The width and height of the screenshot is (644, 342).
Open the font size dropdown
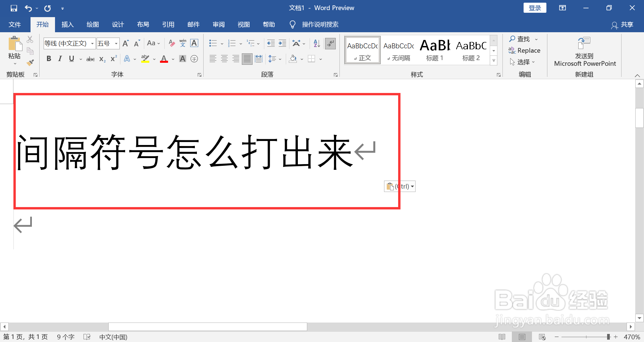tap(116, 43)
